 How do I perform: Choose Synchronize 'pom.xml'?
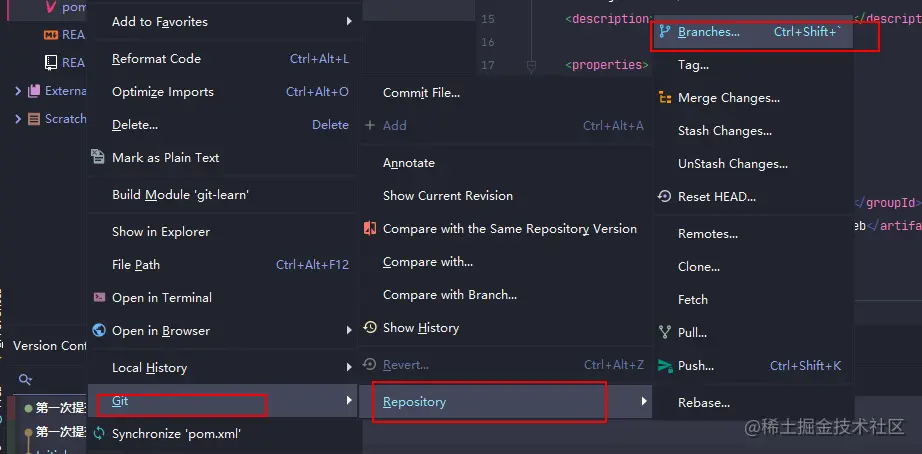(x=222, y=433)
